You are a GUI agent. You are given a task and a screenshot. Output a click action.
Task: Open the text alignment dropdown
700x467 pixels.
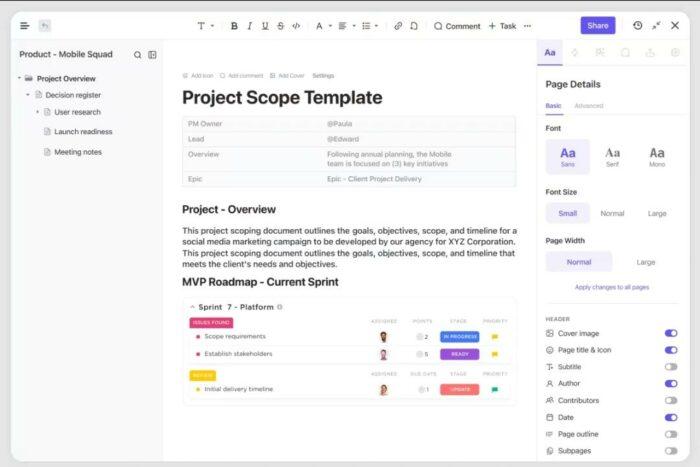pyautogui.click(x=345, y=26)
